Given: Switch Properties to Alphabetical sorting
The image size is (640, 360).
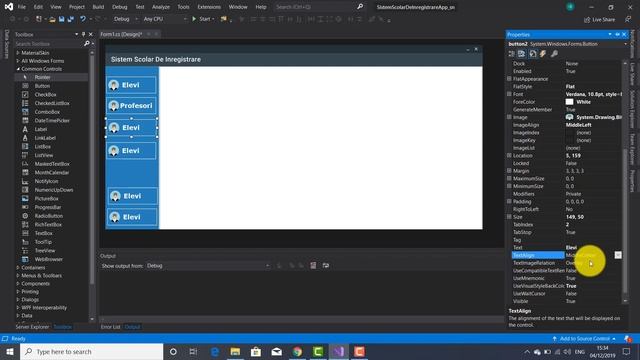Looking at the screenshot, I should pyautogui.click(x=522, y=54).
